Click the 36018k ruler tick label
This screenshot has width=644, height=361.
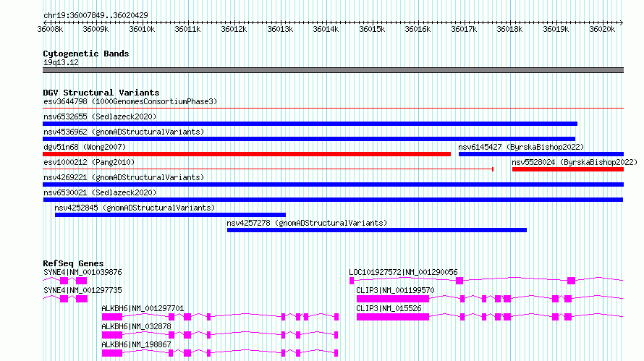click(x=509, y=29)
